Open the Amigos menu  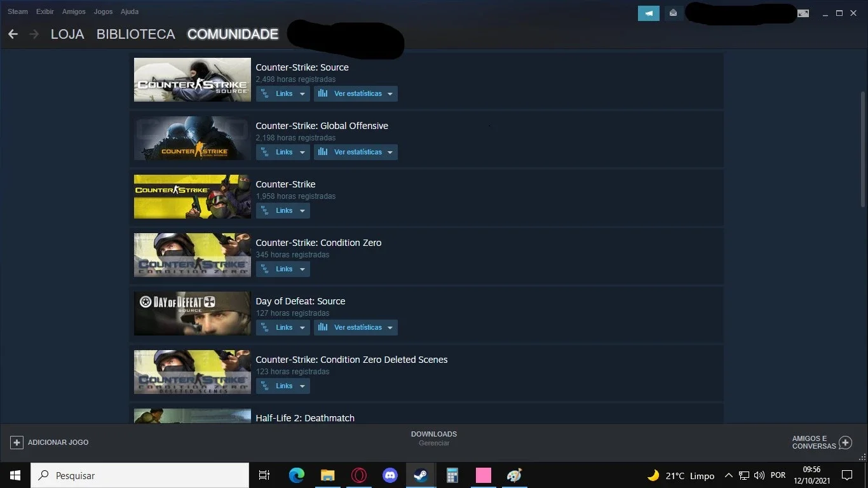pos(74,11)
